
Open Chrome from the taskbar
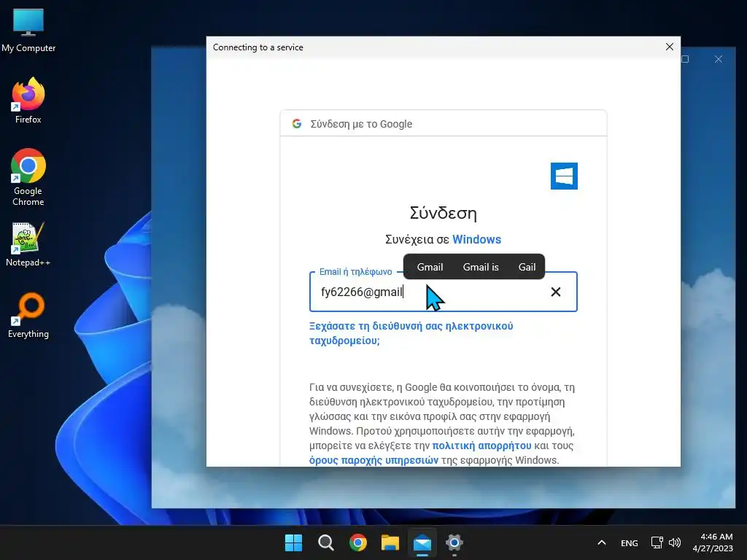357,542
